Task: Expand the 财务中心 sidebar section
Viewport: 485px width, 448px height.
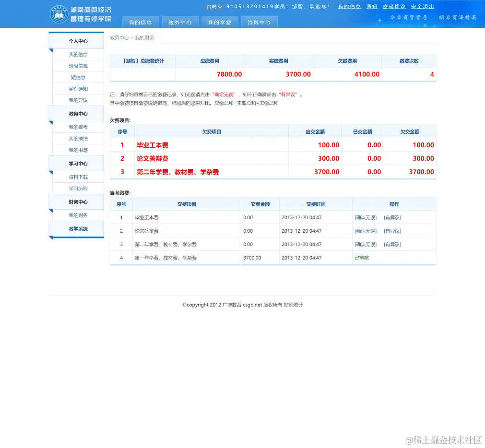Action: coord(76,201)
